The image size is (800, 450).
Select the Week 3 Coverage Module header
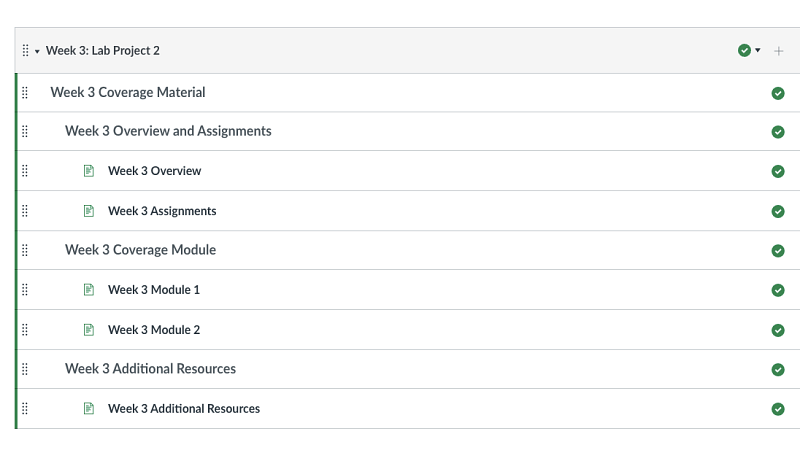(140, 250)
